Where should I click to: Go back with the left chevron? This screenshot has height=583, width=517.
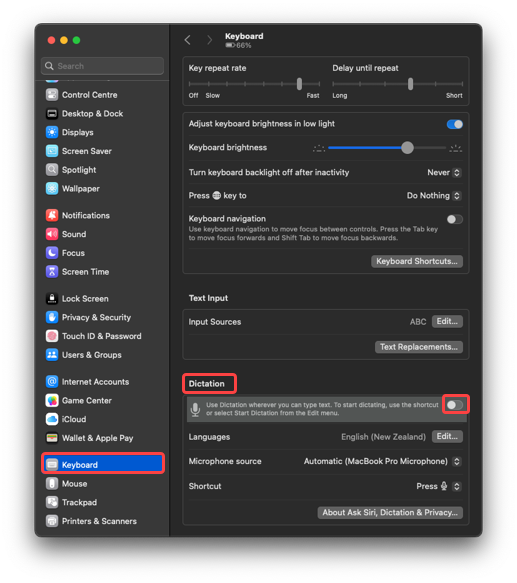(188, 40)
